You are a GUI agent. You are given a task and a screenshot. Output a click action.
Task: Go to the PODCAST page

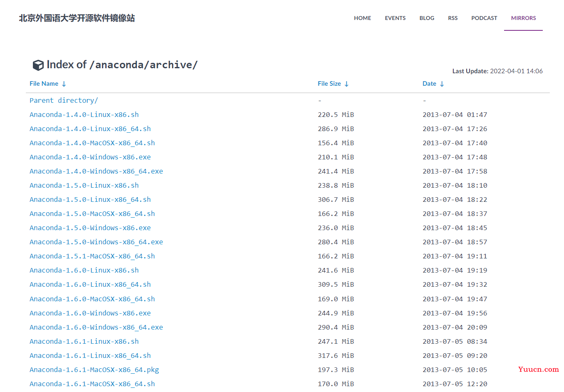[x=484, y=18]
